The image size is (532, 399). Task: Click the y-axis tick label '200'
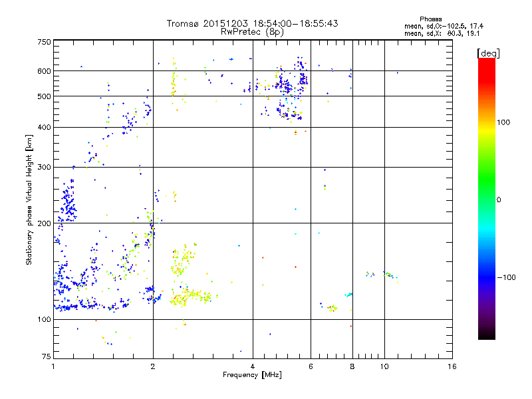click(44, 223)
